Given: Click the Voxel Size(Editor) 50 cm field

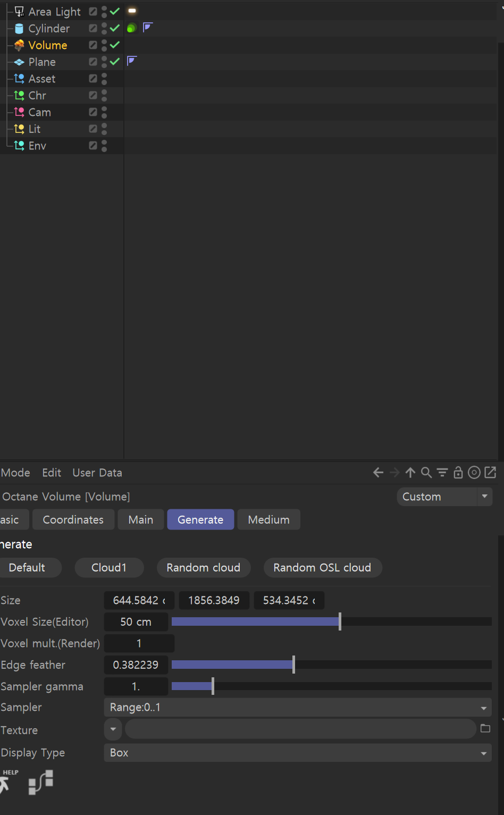Looking at the screenshot, I should pyautogui.click(x=136, y=622).
